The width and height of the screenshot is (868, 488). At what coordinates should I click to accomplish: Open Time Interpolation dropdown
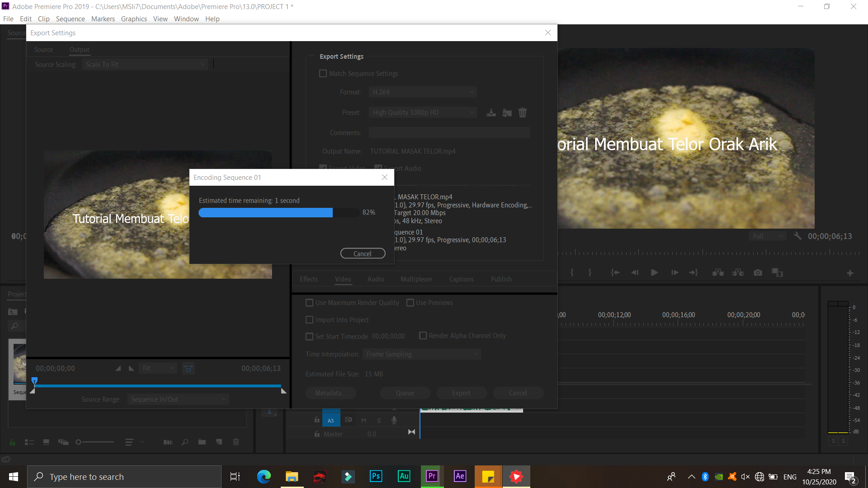(421, 354)
